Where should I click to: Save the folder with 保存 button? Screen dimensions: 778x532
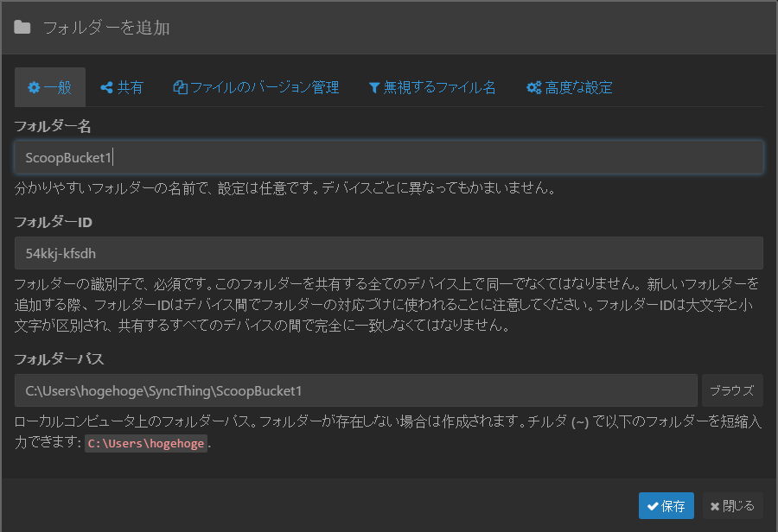pyautogui.click(x=666, y=506)
